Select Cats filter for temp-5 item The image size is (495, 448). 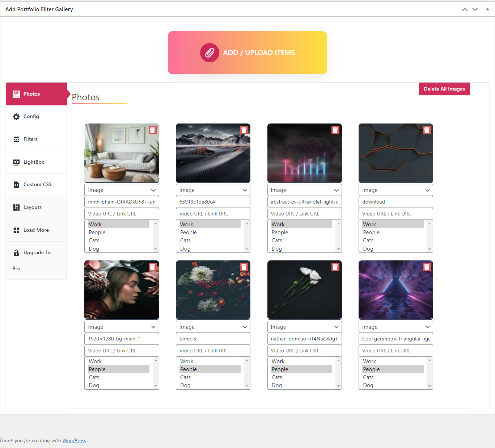click(210, 377)
